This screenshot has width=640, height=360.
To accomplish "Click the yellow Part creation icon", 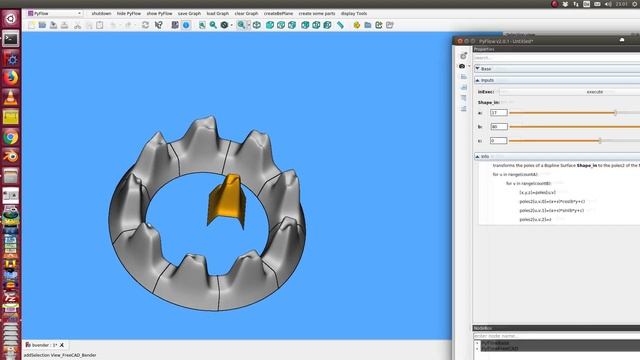I will [x=357, y=25].
